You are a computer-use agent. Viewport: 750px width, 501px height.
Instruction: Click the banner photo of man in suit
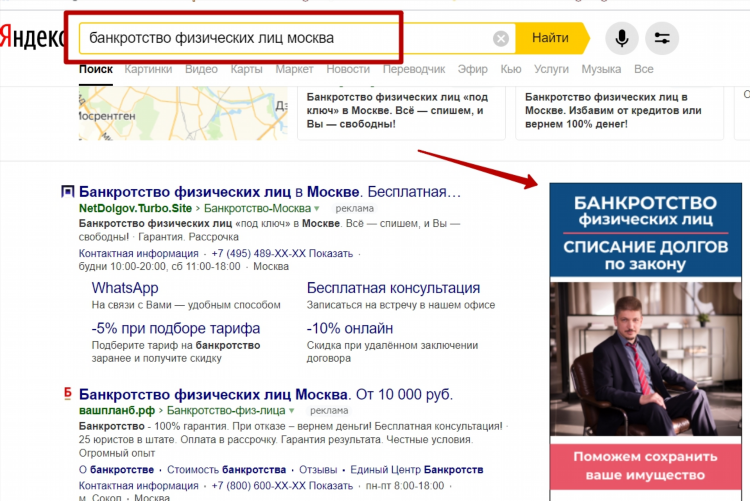pos(645,359)
